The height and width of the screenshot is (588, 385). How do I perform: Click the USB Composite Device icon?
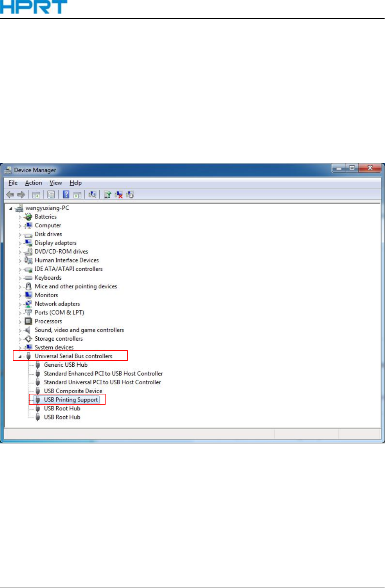38,391
